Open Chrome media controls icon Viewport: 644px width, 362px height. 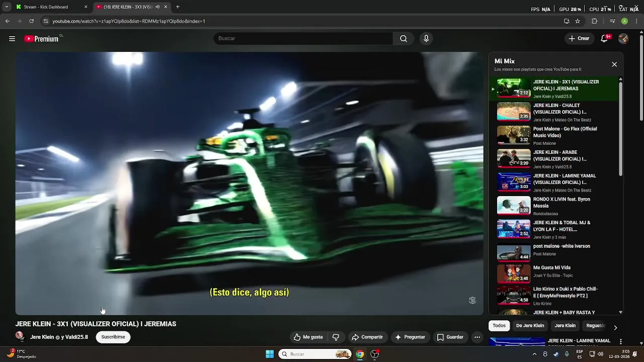(x=612, y=21)
